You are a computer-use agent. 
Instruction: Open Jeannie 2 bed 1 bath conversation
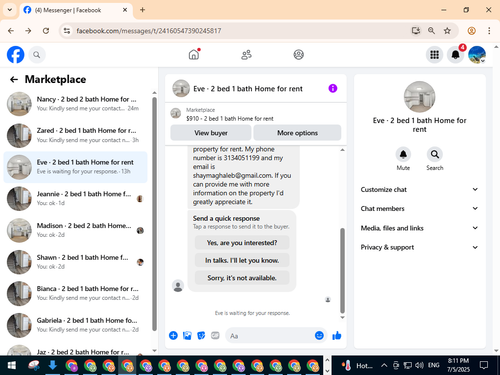(75, 199)
